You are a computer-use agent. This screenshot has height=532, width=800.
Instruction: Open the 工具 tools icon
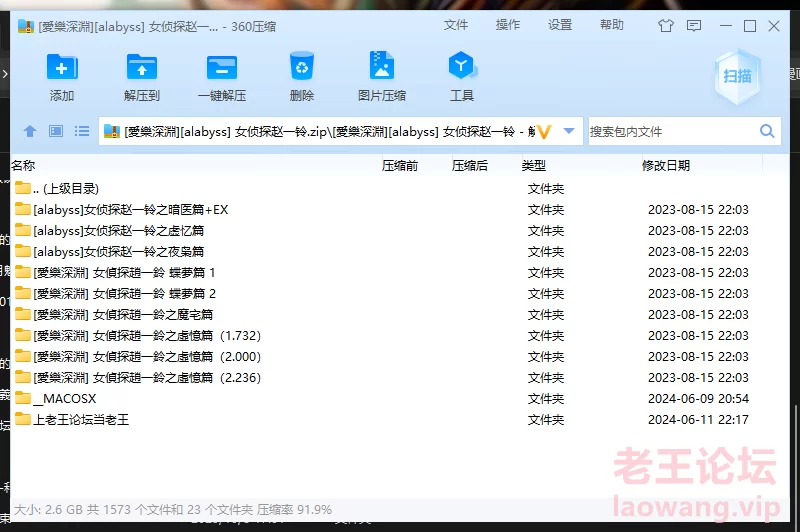pyautogui.click(x=462, y=65)
